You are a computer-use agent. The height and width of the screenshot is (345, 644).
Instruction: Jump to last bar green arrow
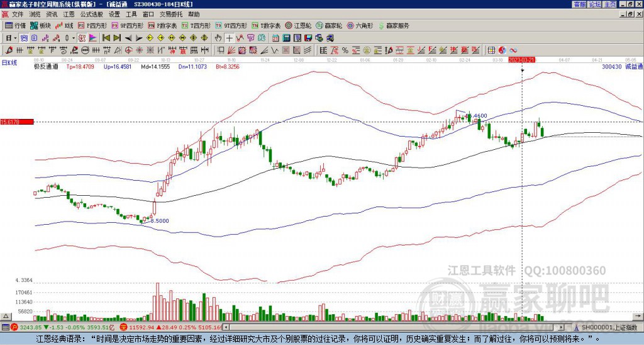point(117,38)
